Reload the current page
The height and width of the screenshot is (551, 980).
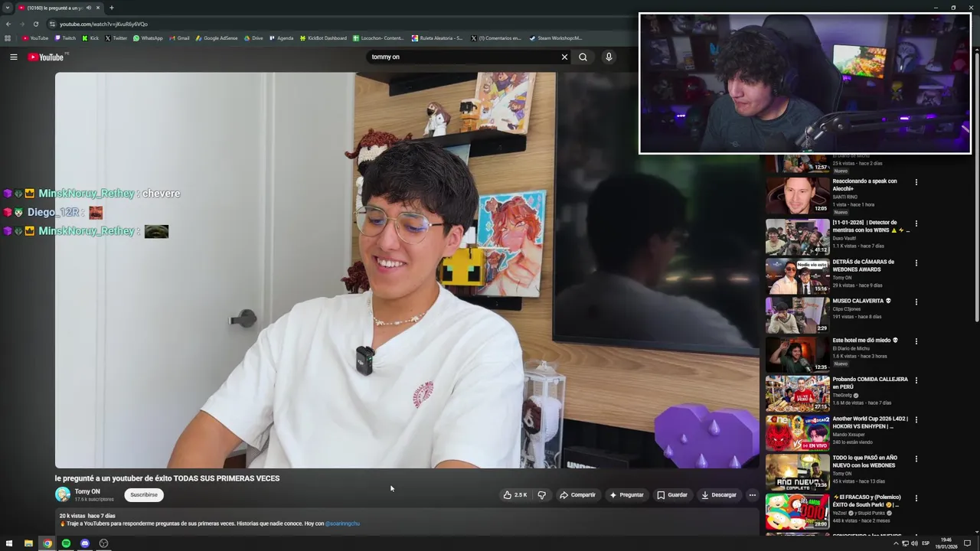35,24
